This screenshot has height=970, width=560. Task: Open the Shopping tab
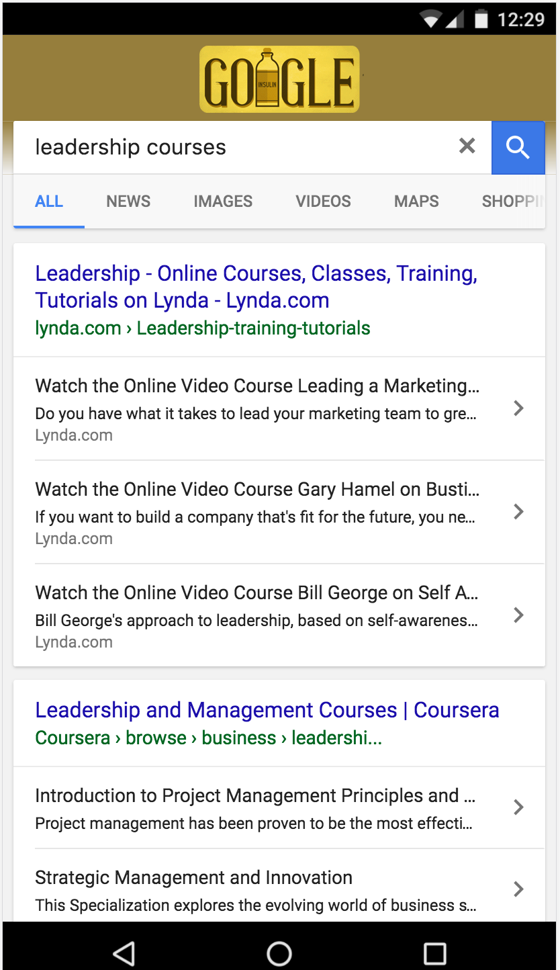click(512, 202)
